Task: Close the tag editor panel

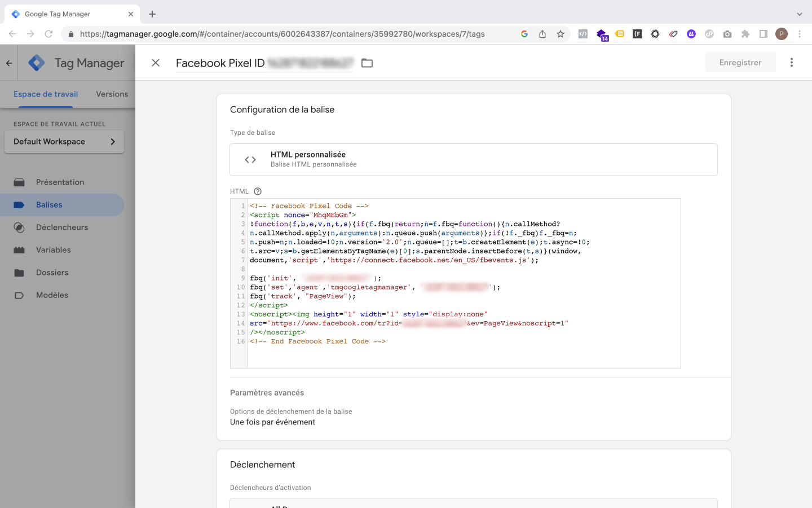Action: tap(156, 63)
